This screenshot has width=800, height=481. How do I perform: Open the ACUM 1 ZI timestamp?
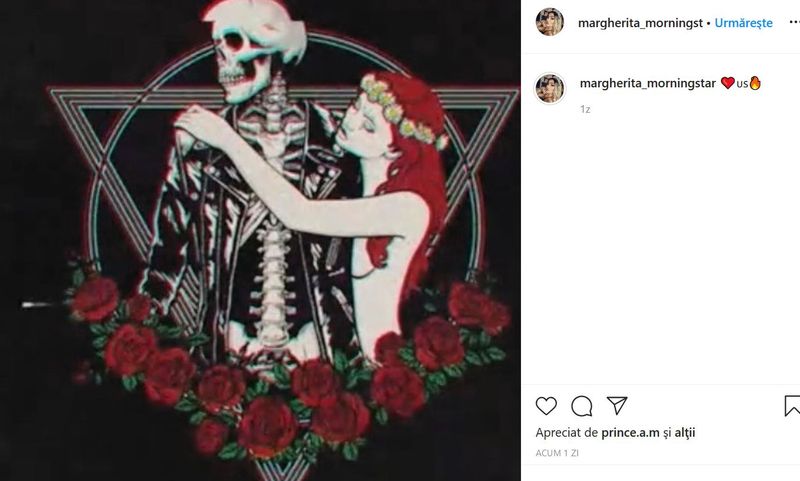[x=557, y=453]
